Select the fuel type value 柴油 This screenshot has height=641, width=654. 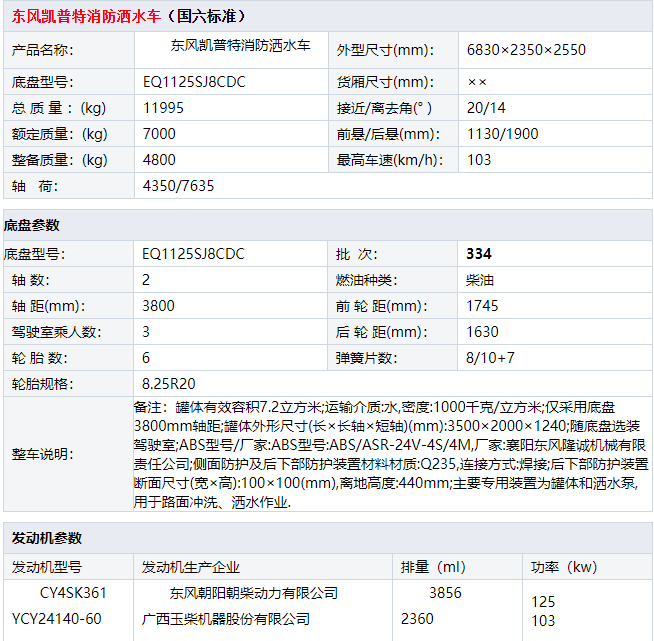click(480, 280)
